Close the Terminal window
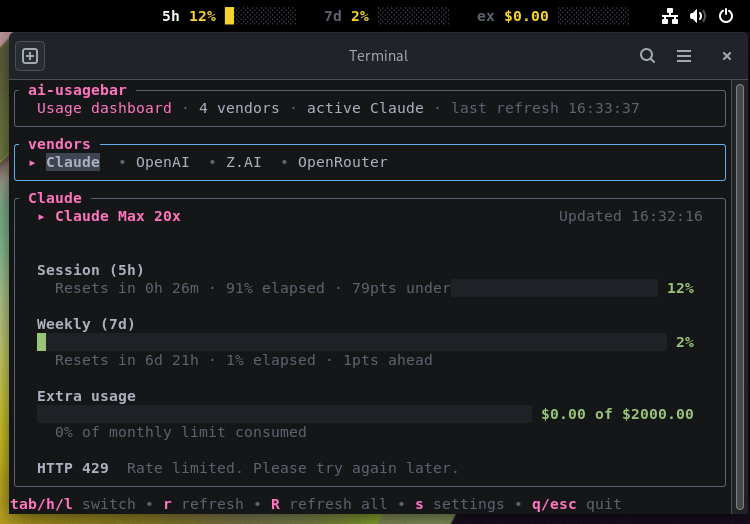Image resolution: width=750 pixels, height=524 pixels. tap(727, 56)
